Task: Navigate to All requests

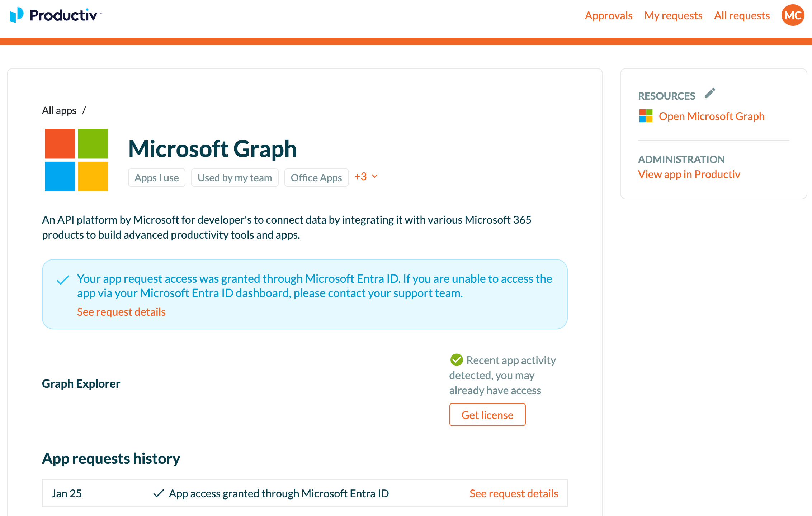Action: (742, 15)
